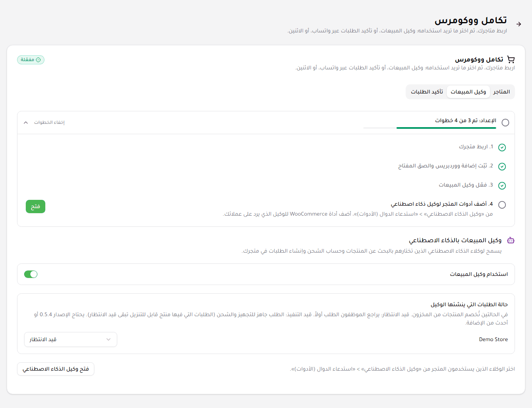
Task: Click the Demo Store label
Action: click(493, 339)
